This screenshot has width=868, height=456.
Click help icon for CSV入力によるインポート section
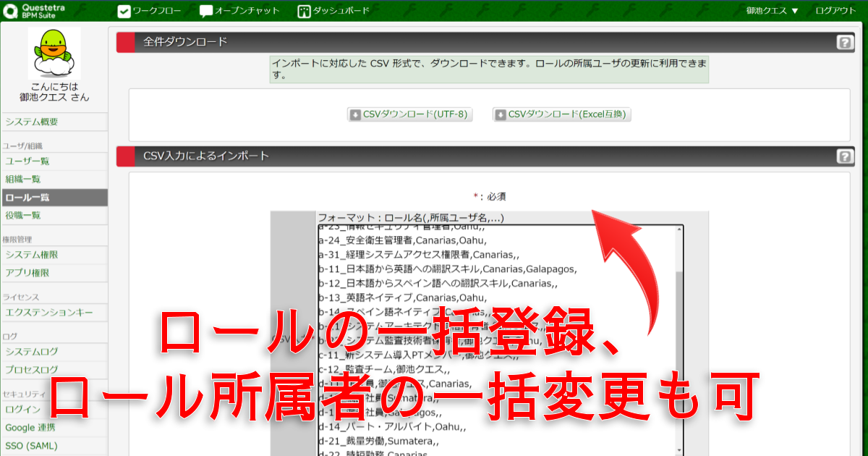pyautogui.click(x=844, y=156)
